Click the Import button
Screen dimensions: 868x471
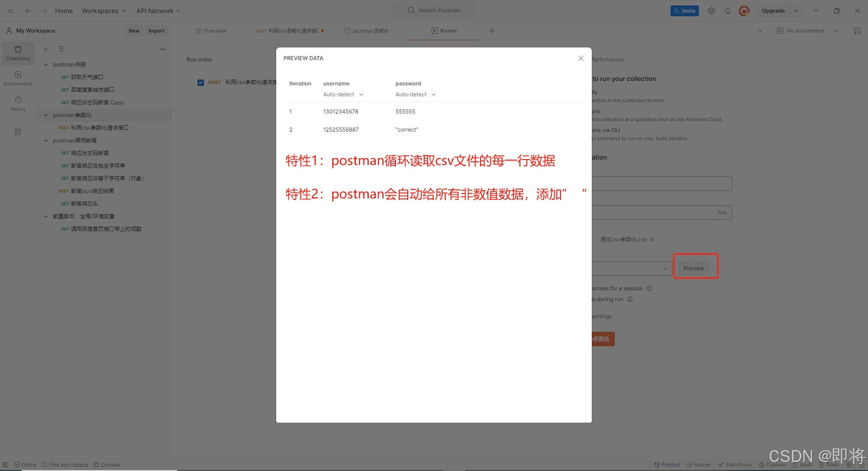156,31
